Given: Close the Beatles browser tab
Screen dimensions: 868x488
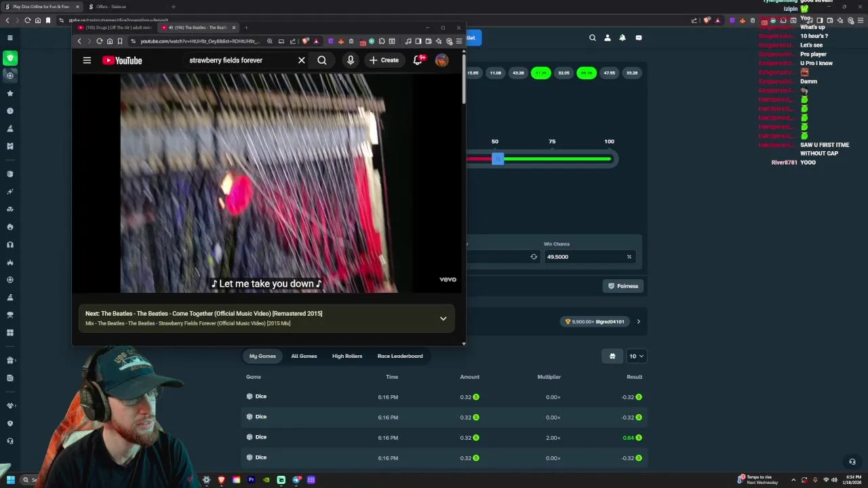Looking at the screenshot, I should coord(234,28).
